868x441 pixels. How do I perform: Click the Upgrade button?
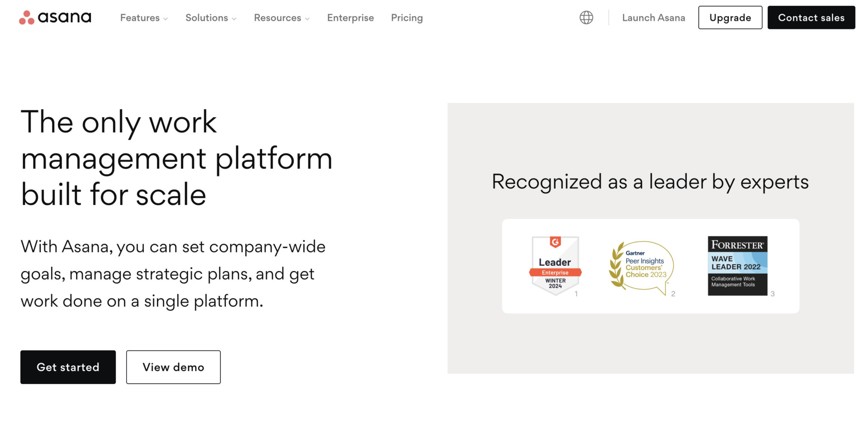click(x=730, y=18)
